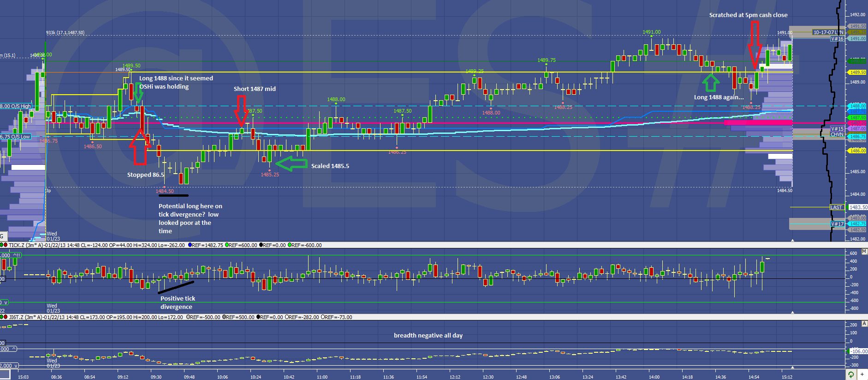
Task: Select gray REF=500.00 marker in JI6T legend
Action: click(224, 317)
